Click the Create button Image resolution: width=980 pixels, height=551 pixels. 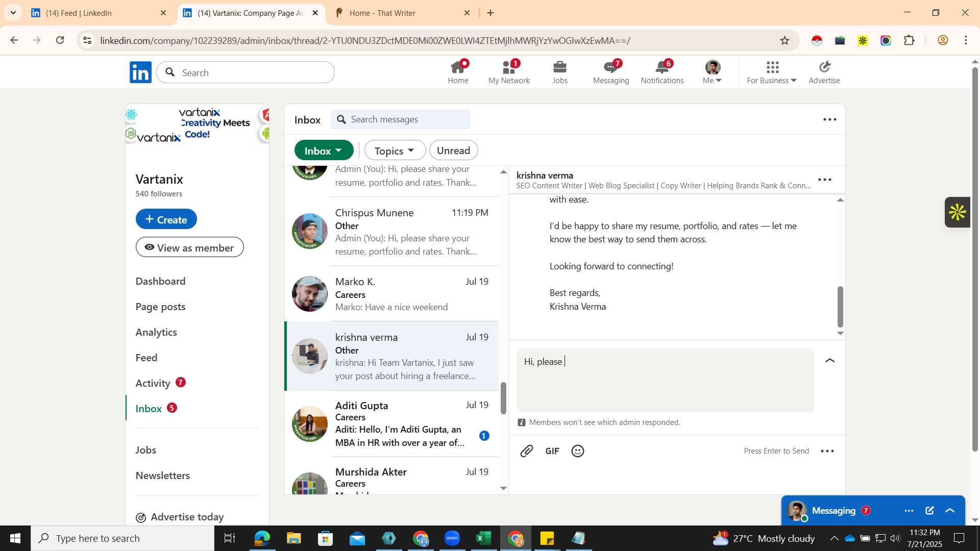tap(166, 219)
